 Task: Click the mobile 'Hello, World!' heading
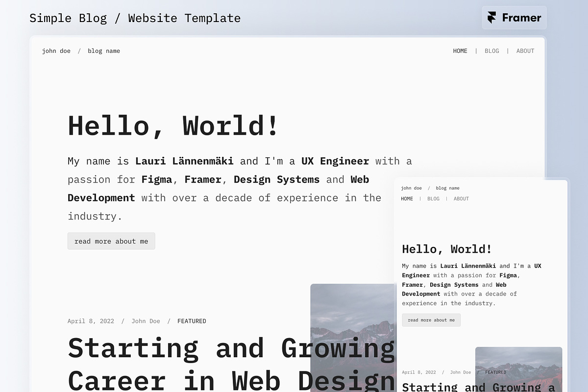447,249
